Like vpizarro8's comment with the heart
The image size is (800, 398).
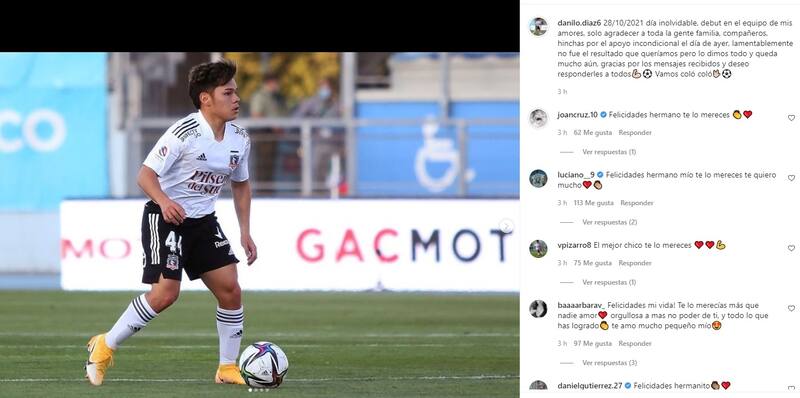(791, 248)
